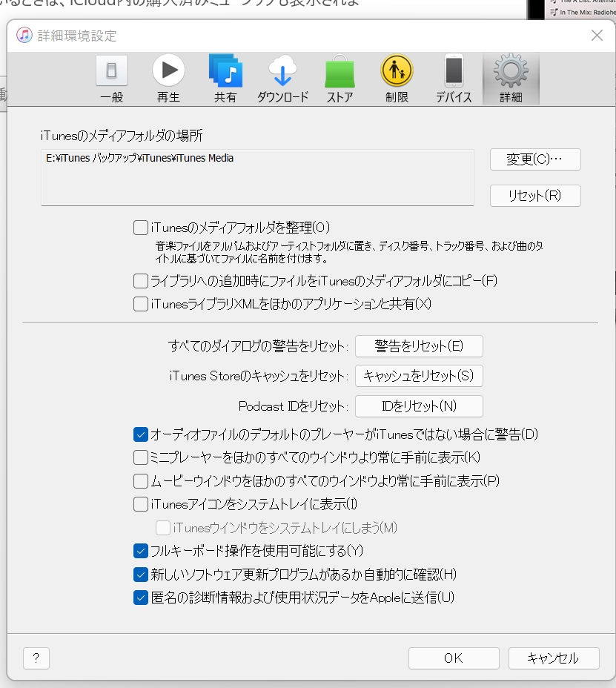Click the iTunes Media folder path field

pos(257,177)
